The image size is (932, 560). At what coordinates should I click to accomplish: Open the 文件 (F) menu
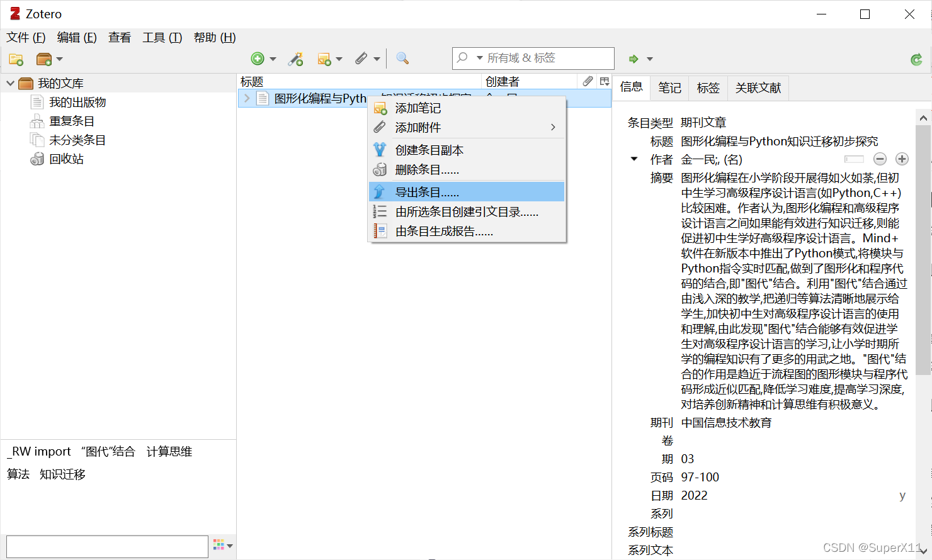coord(26,38)
